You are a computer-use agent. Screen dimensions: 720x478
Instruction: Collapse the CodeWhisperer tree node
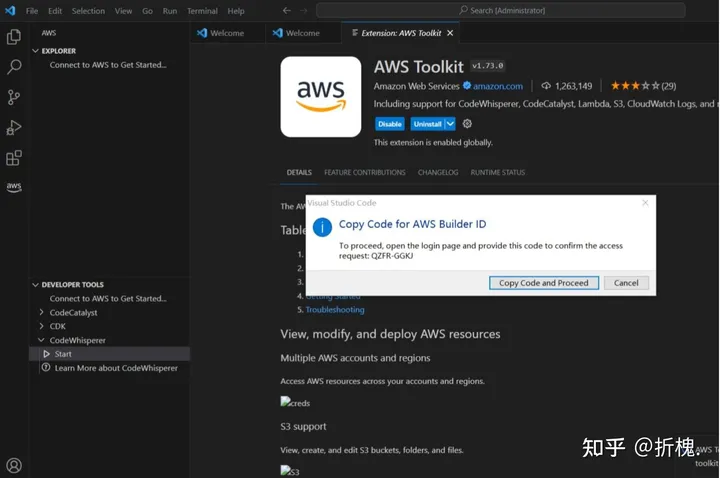tap(41, 340)
